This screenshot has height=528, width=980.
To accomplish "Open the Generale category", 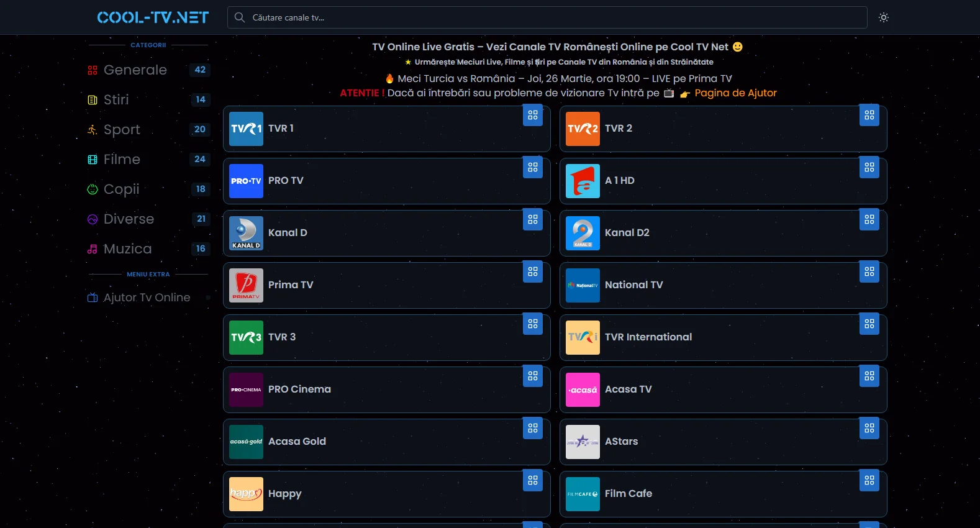I will 148,70.
